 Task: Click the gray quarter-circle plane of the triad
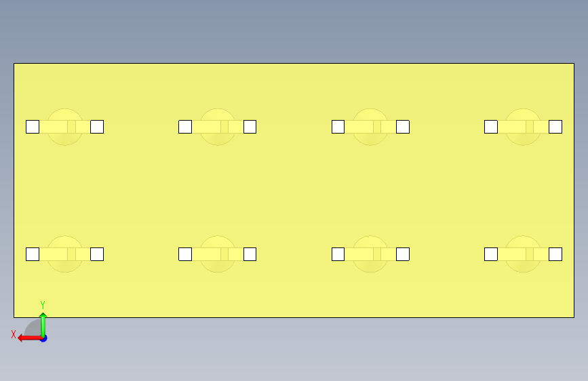tap(33, 329)
